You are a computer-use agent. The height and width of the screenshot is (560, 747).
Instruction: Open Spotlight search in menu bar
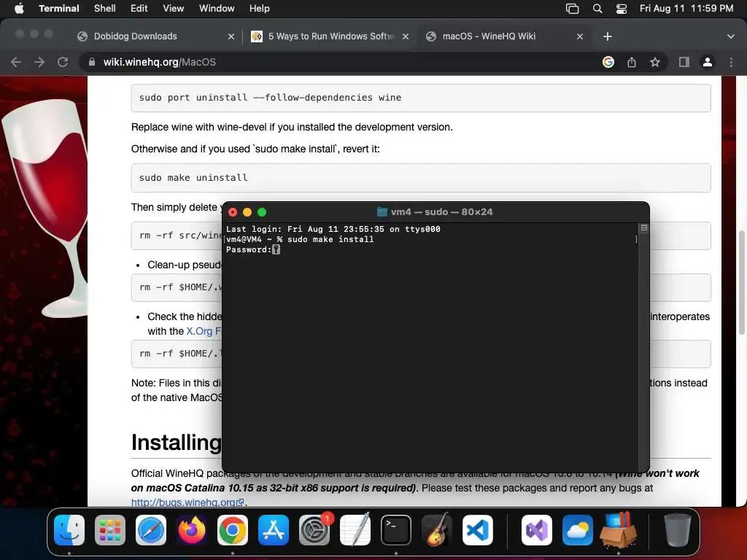pos(597,9)
